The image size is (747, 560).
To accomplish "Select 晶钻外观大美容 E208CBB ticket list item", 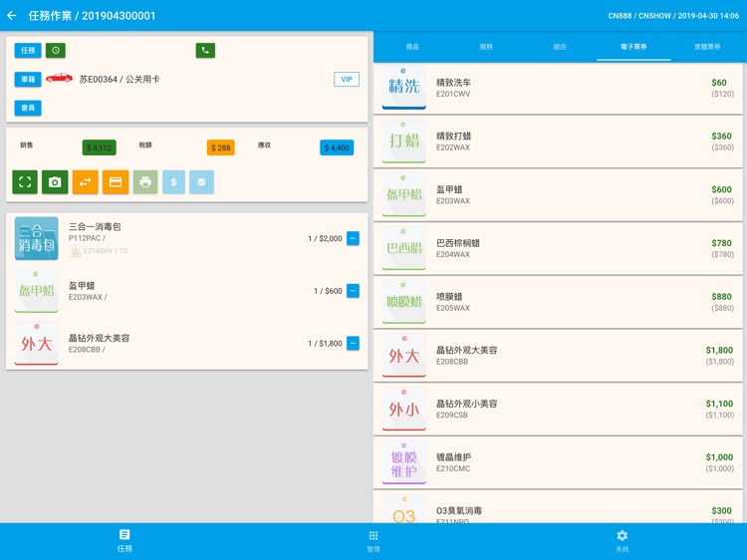I will tap(559, 356).
